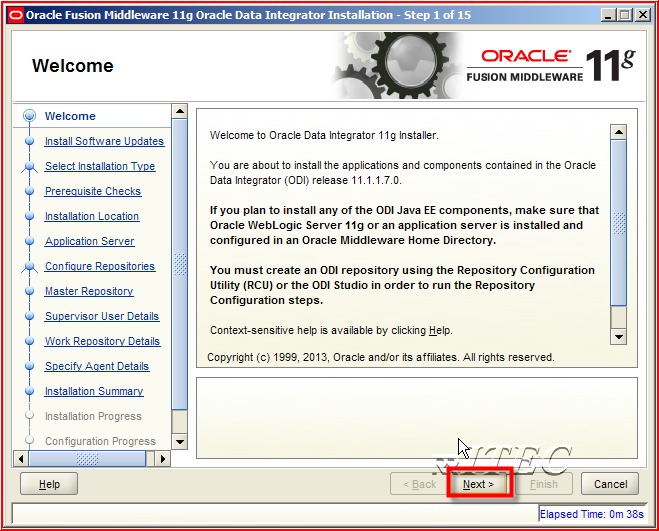Screen dimensions: 659x531
Task: Click welcome text vertical scrollbar thumb
Action: tap(619, 223)
